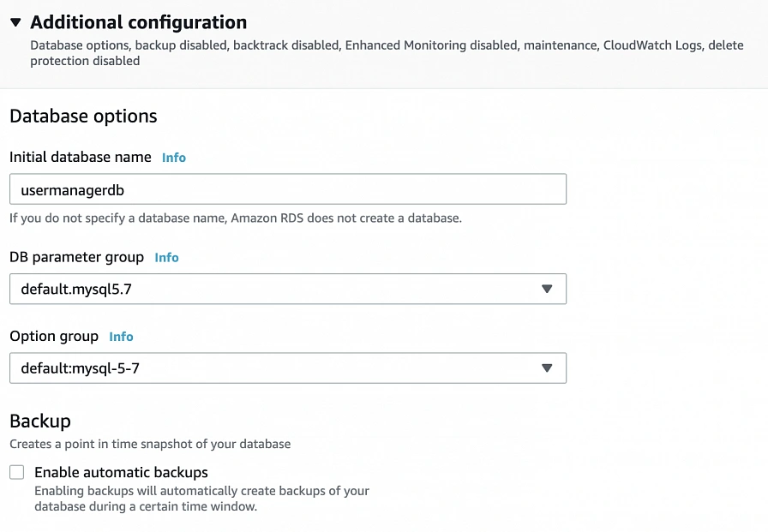Viewport: 768px width, 532px height.
Task: Click the usermanagerdb database name field
Action: (287, 189)
